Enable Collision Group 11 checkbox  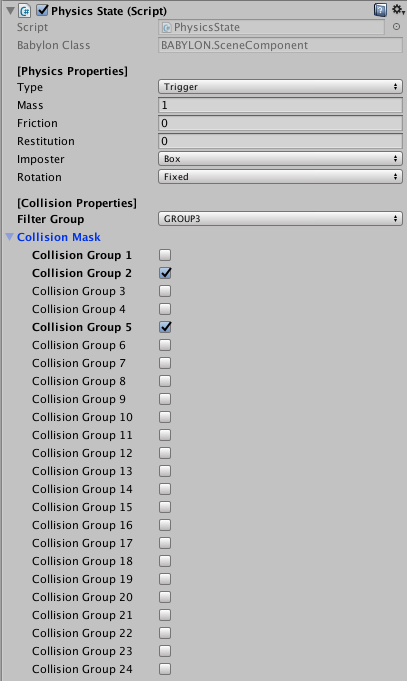(165, 435)
